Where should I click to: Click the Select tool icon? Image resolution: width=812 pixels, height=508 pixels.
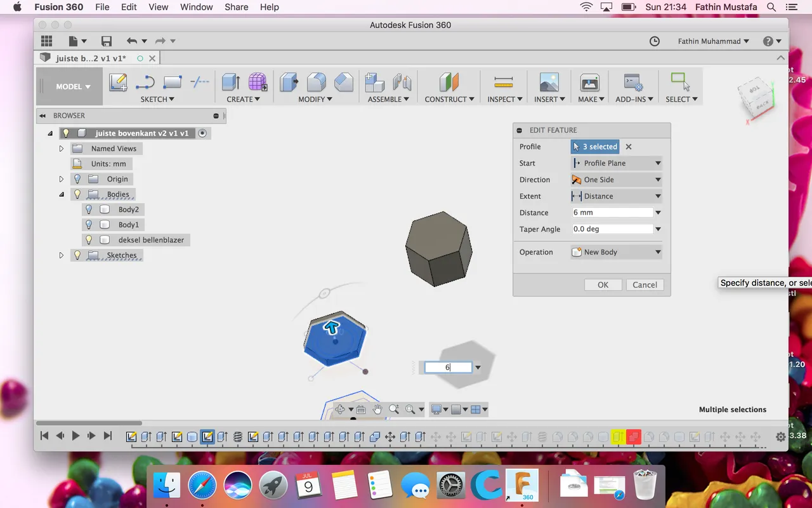pyautogui.click(x=681, y=83)
